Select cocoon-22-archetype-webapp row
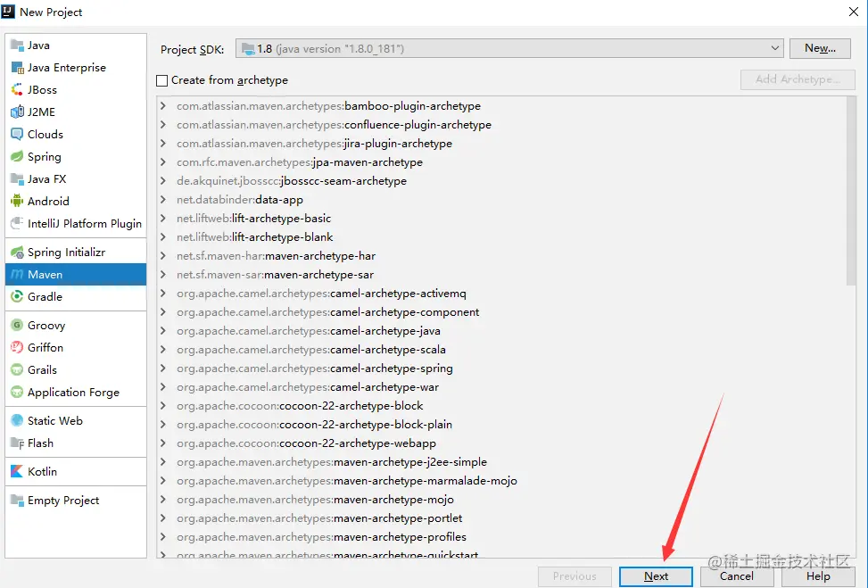Image resolution: width=868 pixels, height=588 pixels. (501, 443)
